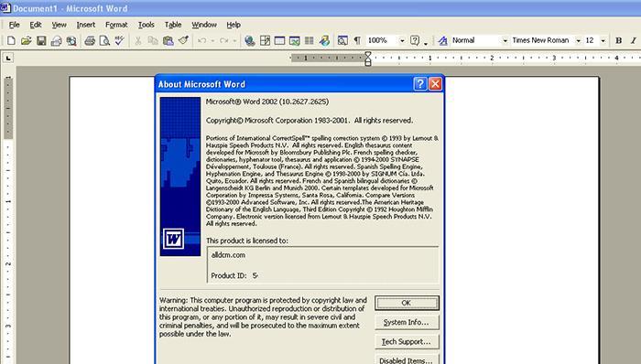Screen dimensions: 641x364
Task: Open a file with the Open folder icon
Action: tap(27, 40)
